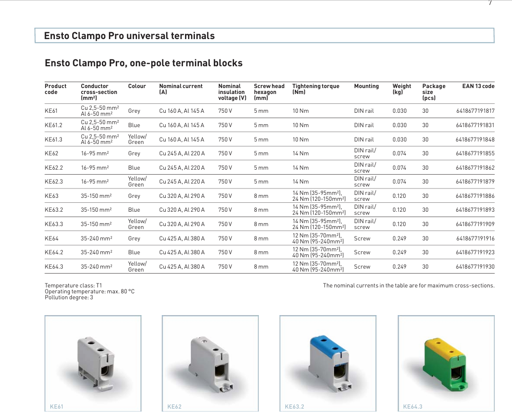Screen dimensions: 512x420
Task: Click the KE64.3 caption under the green terminal
Action: (413, 407)
